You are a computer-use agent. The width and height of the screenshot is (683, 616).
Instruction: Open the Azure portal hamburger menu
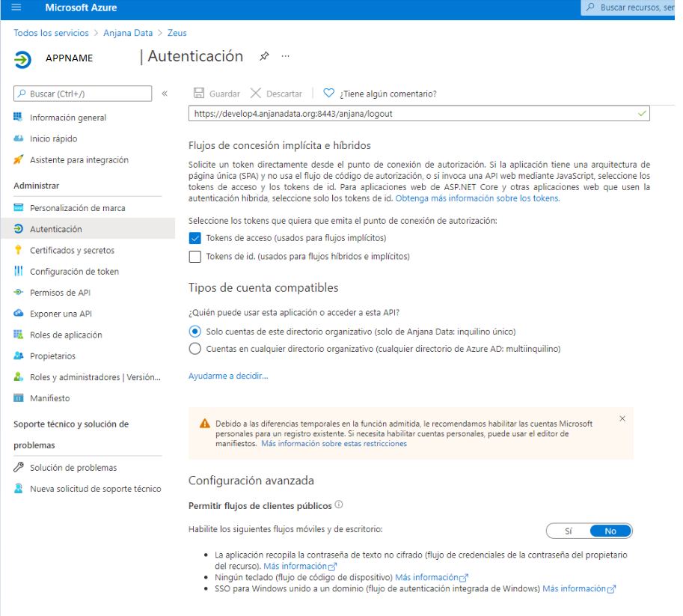pyautogui.click(x=17, y=8)
